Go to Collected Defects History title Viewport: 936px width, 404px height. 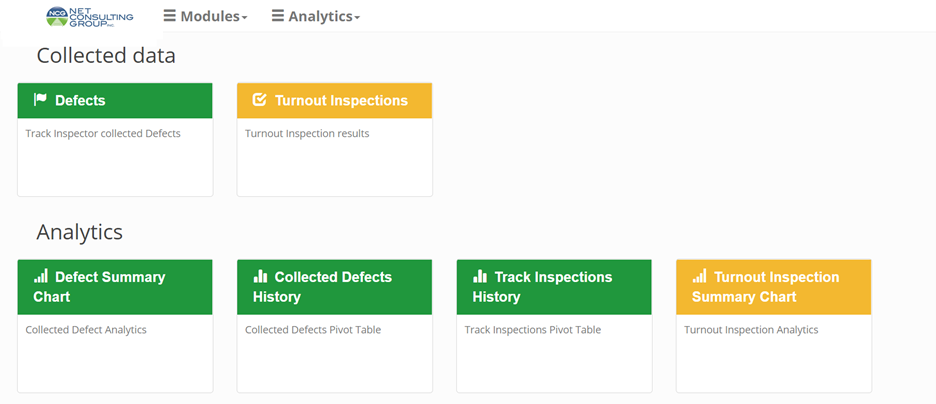tap(322, 286)
